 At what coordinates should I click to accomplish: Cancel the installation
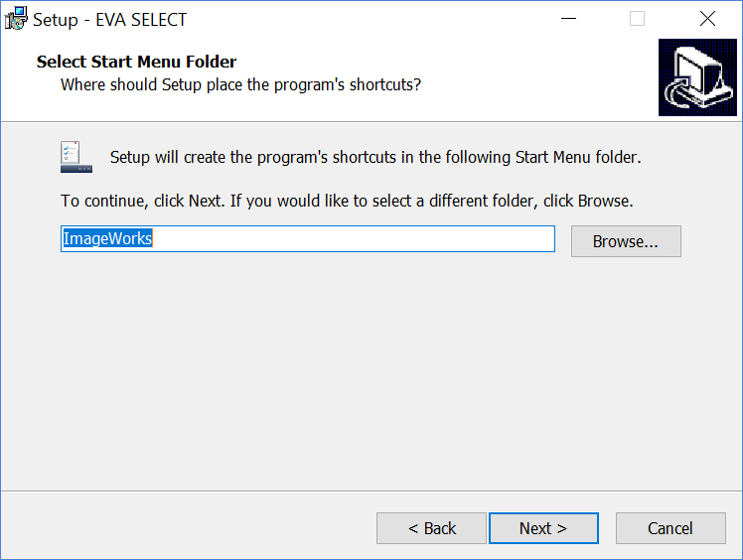[670, 528]
